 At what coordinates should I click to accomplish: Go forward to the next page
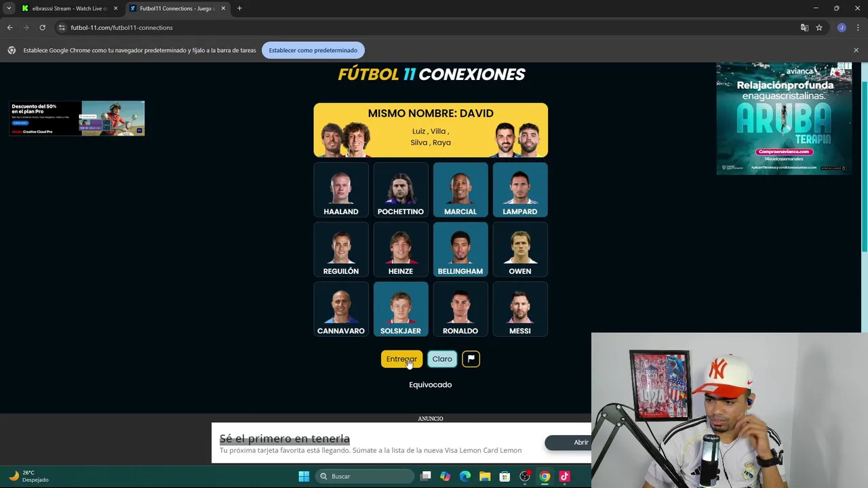pyautogui.click(x=26, y=28)
